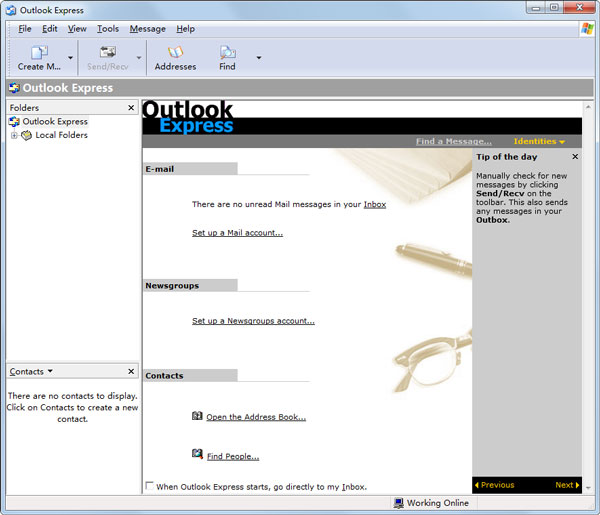Click the Outlook Express title bar icon
Image resolution: width=600 pixels, height=515 pixels.
(x=11, y=10)
